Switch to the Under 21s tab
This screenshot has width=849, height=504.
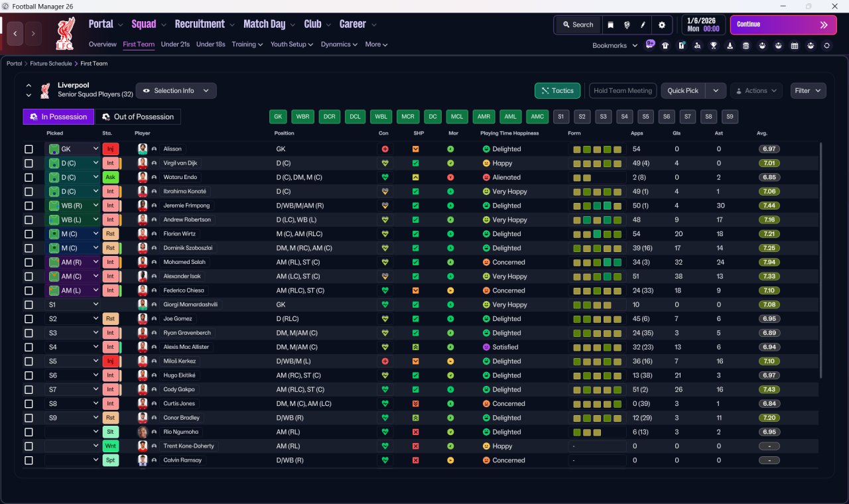(x=175, y=44)
